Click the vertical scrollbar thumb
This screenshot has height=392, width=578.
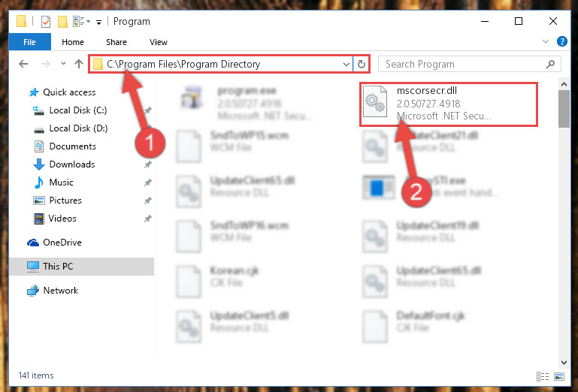564,109
